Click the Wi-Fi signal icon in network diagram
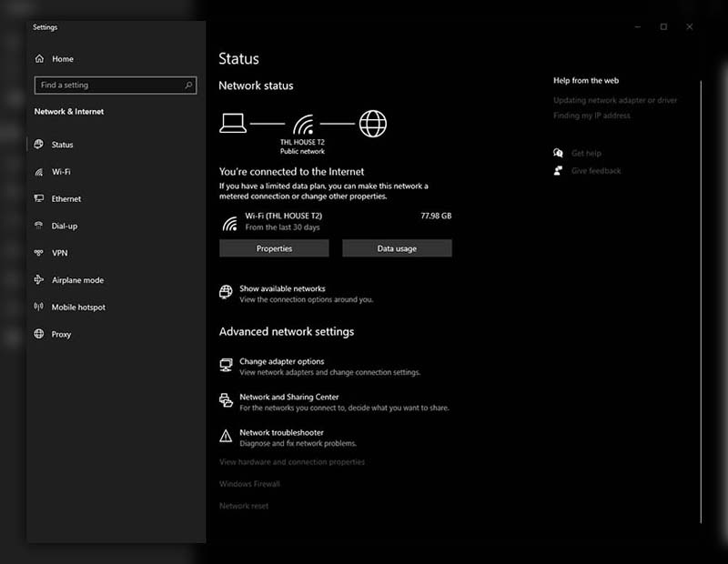 coord(303,124)
